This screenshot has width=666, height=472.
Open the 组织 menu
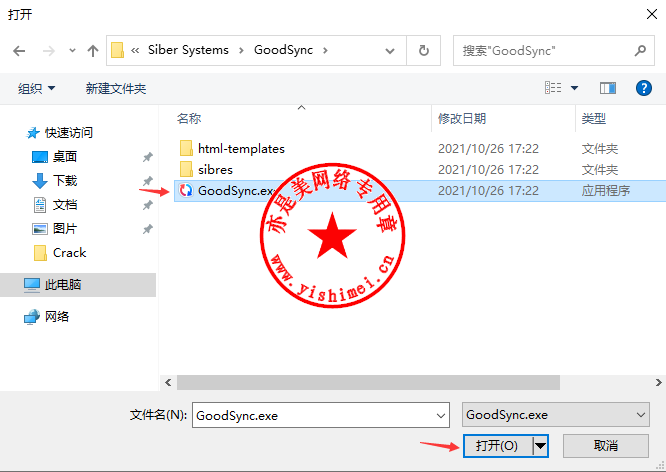pos(37,88)
